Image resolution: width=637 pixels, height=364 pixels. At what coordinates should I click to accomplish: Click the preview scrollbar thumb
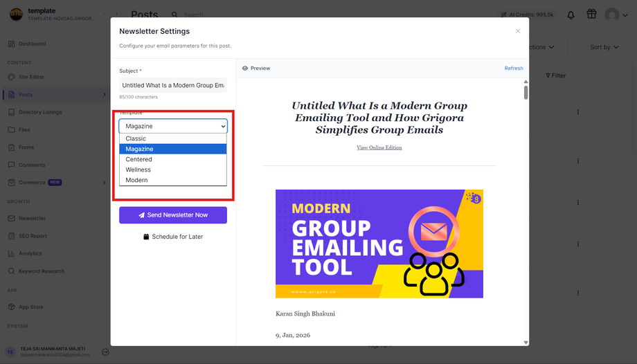[x=526, y=92]
